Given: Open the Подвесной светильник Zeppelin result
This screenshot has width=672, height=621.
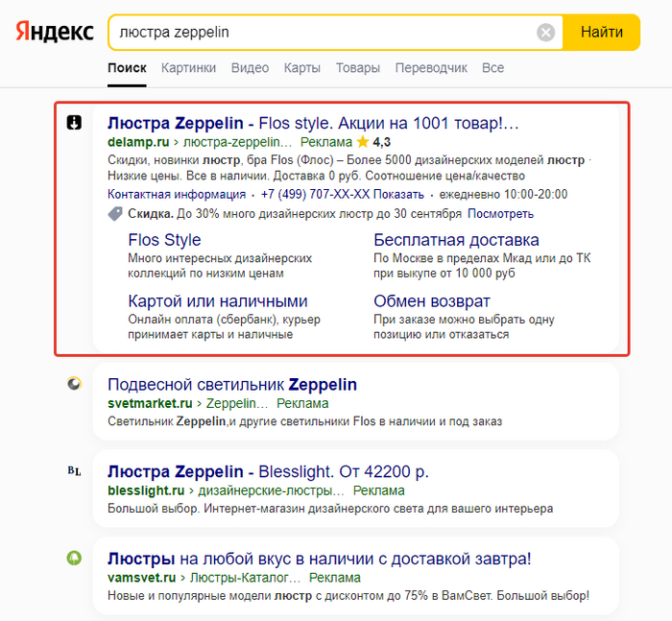Looking at the screenshot, I should coord(232,385).
